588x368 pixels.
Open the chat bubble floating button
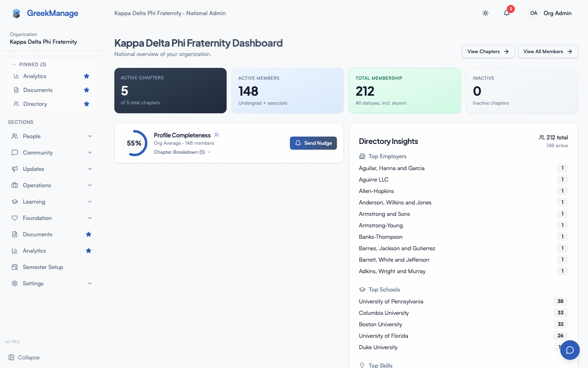pos(570,350)
